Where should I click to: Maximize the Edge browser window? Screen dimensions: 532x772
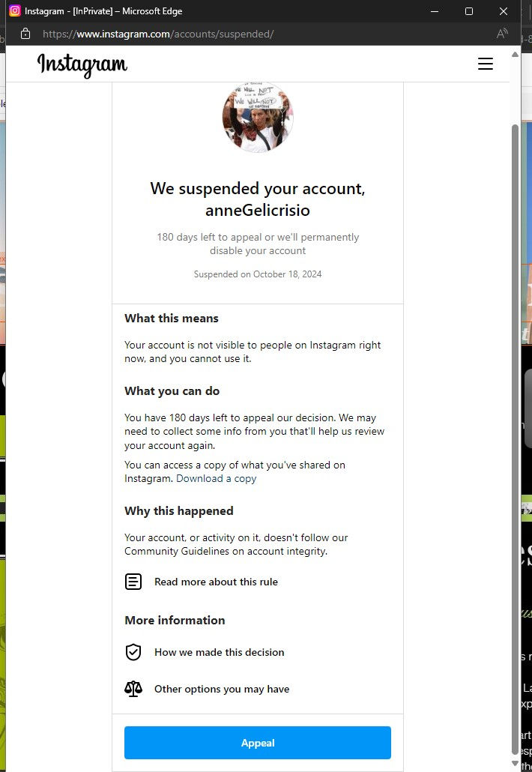[469, 10]
